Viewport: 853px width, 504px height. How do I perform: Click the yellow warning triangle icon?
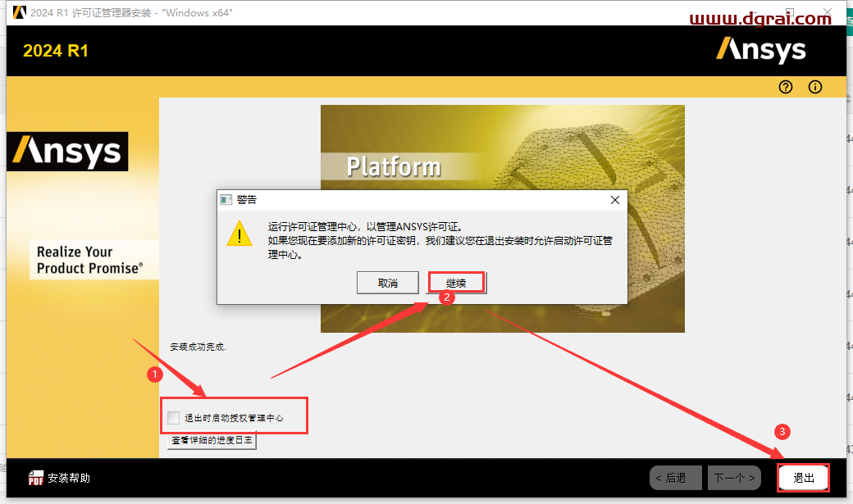click(x=239, y=234)
